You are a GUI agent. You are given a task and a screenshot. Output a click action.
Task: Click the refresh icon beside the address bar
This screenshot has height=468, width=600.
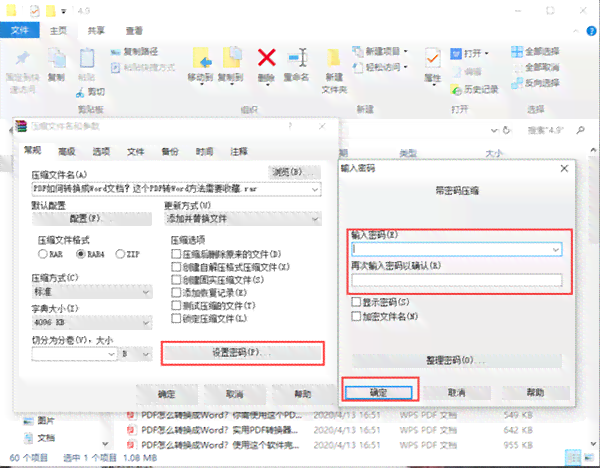point(507,130)
